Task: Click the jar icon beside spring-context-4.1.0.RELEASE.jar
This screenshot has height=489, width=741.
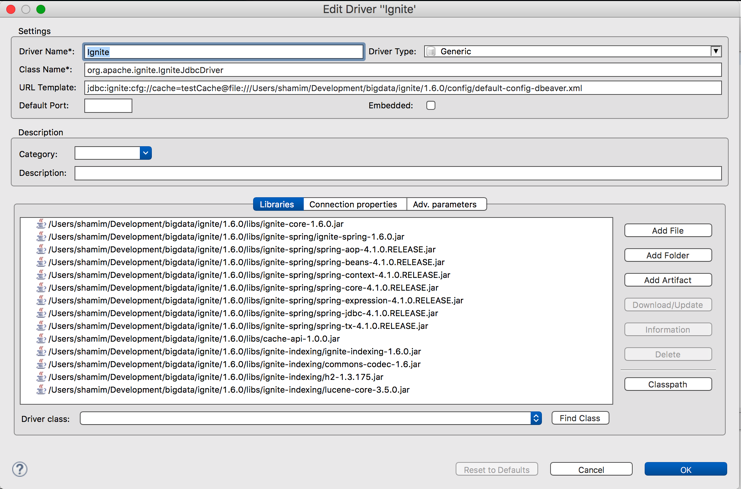Action: pyautogui.click(x=41, y=275)
